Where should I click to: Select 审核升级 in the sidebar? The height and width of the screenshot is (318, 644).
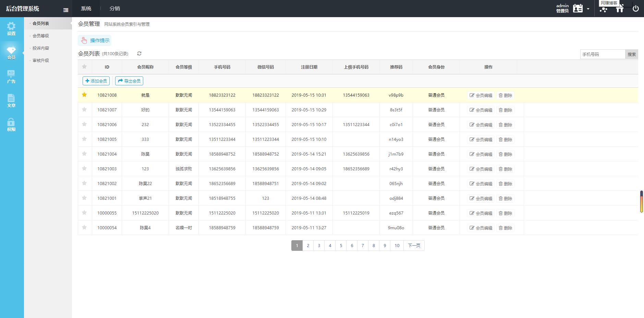[41, 60]
